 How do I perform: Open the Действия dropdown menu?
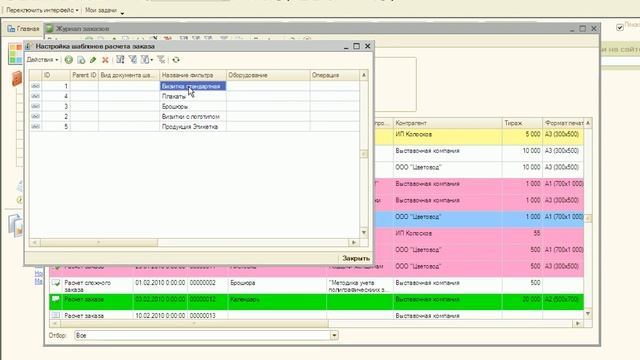coord(42,60)
